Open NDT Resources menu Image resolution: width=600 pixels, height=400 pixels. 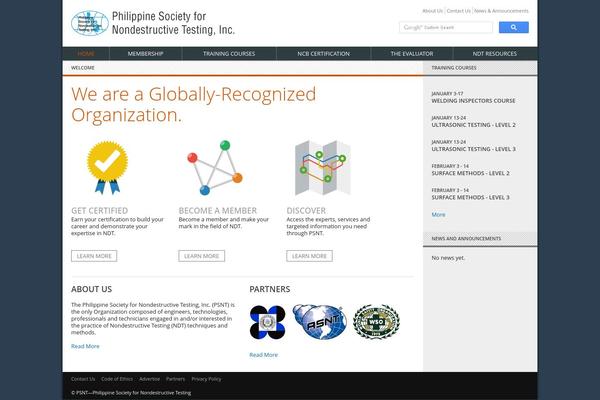(494, 54)
